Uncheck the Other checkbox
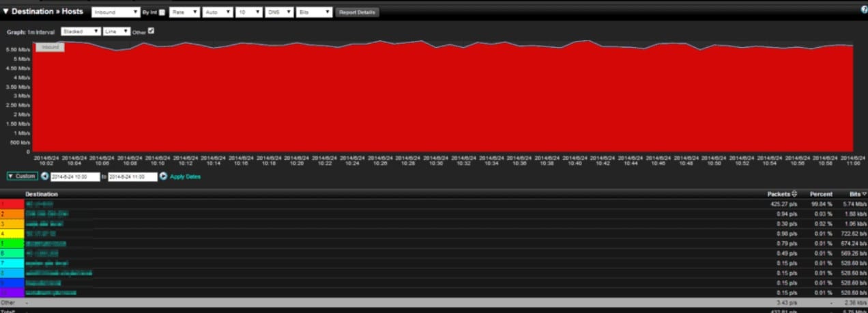The height and width of the screenshot is (313, 868). pos(151,31)
